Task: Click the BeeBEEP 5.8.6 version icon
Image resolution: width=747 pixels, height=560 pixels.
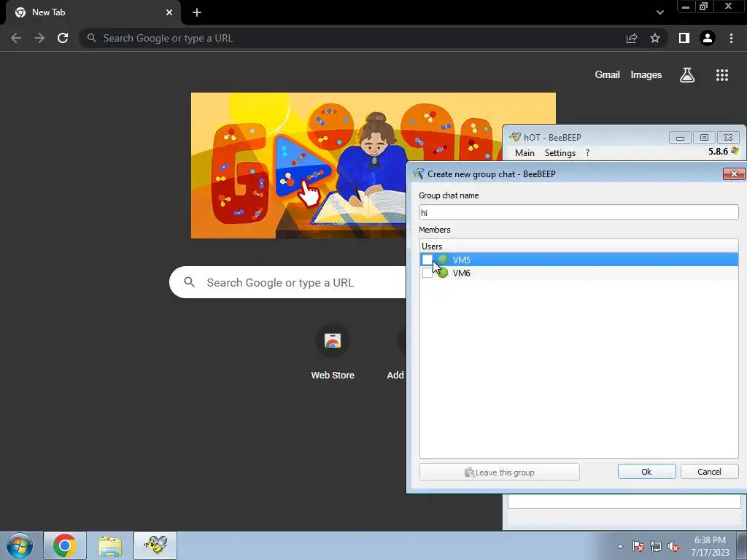Action: click(735, 151)
